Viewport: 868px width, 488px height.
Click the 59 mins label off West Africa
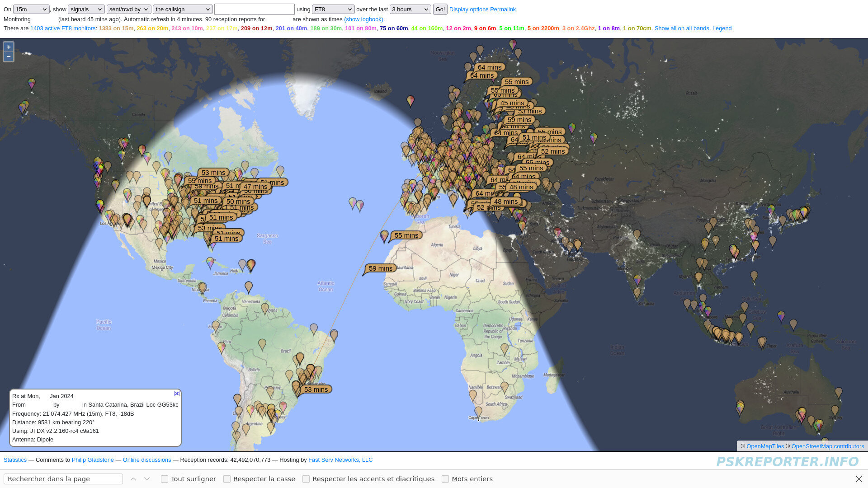(x=380, y=268)
